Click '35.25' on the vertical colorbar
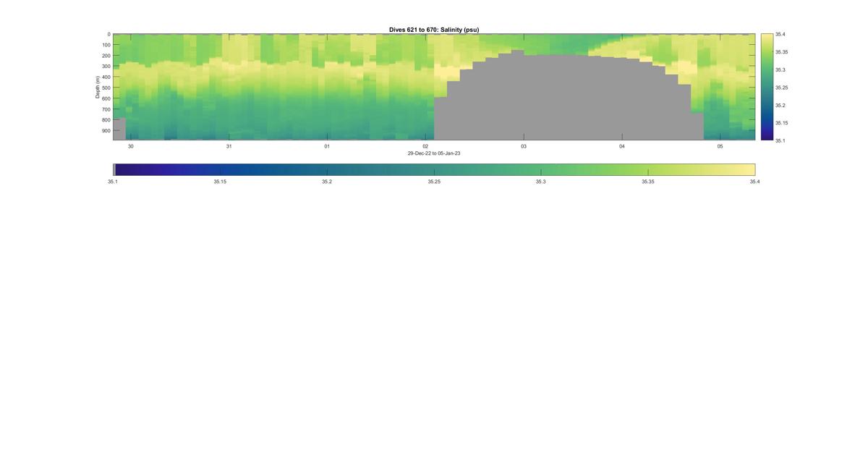868x450 pixels. 782,88
